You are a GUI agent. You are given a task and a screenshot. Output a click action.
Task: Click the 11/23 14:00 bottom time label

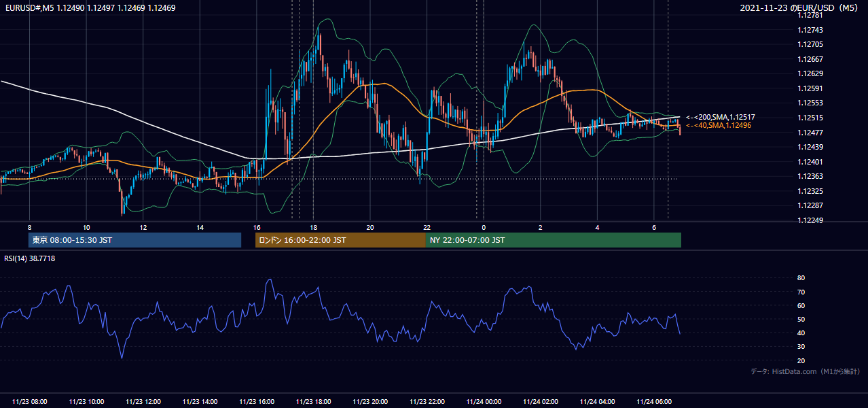200,402
